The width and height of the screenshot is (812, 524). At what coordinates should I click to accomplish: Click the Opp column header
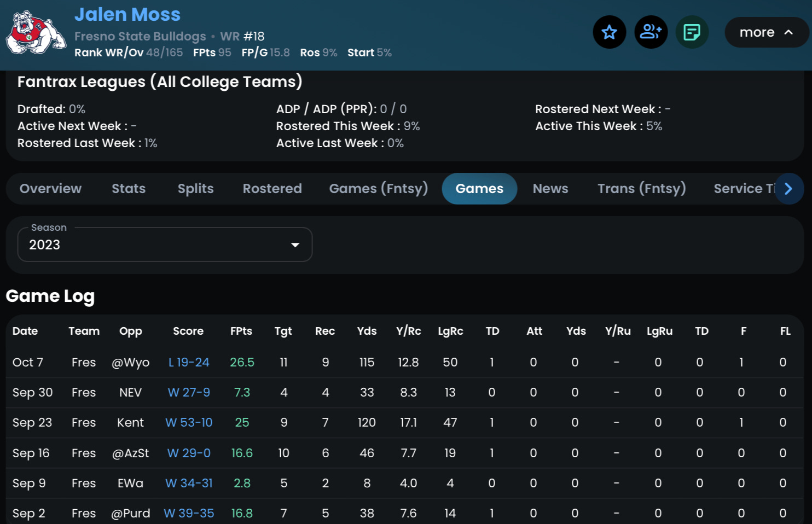pos(131,331)
